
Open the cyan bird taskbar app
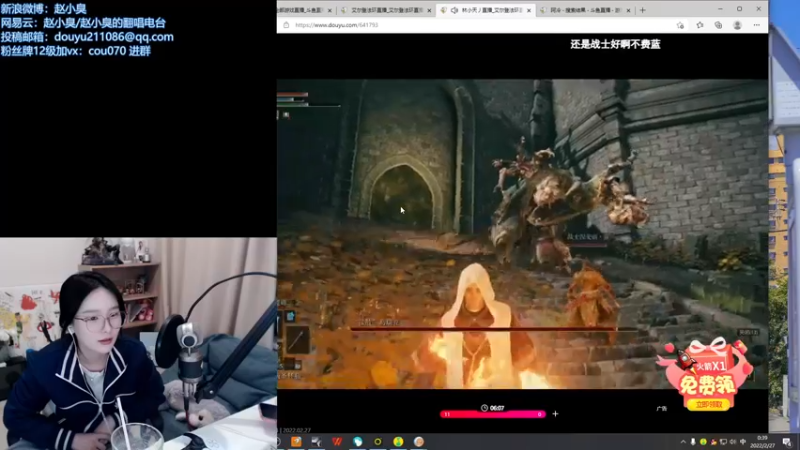358,442
